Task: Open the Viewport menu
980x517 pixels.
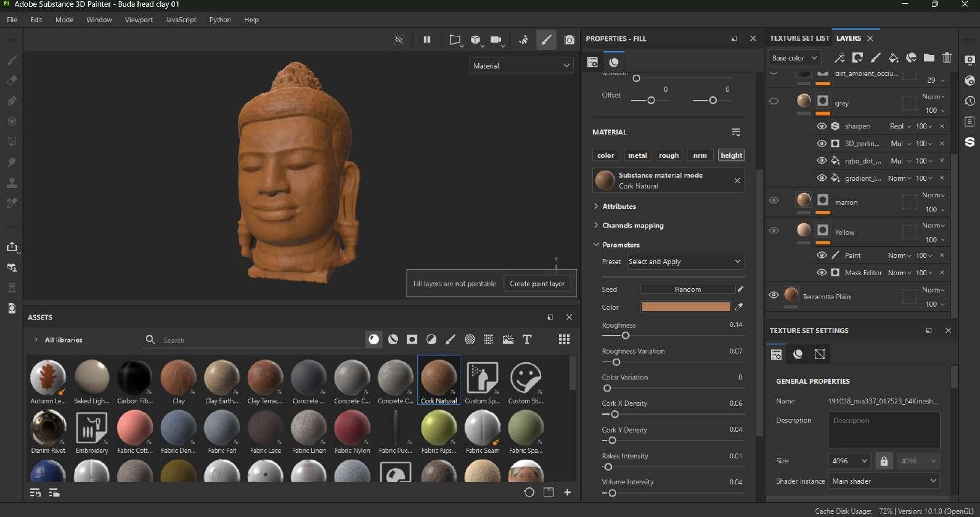Action: 139,20
